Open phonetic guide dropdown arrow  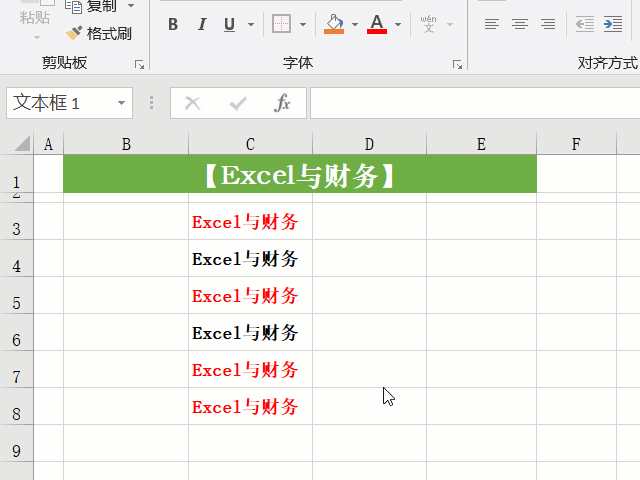click(450, 24)
